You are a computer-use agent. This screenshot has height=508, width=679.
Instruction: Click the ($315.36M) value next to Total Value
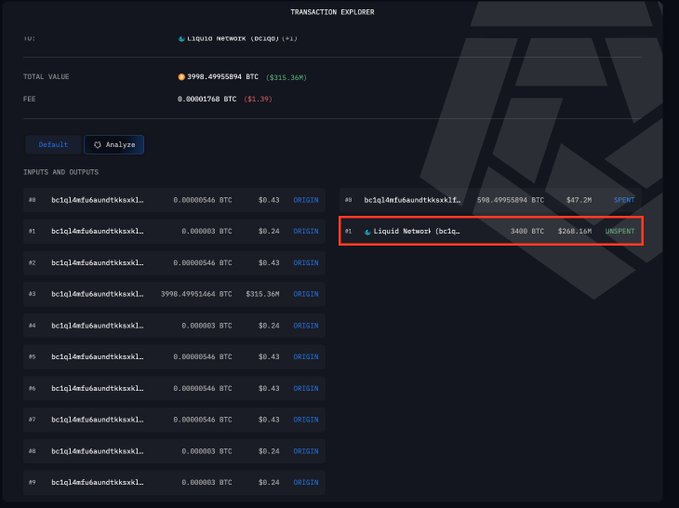pyautogui.click(x=286, y=78)
